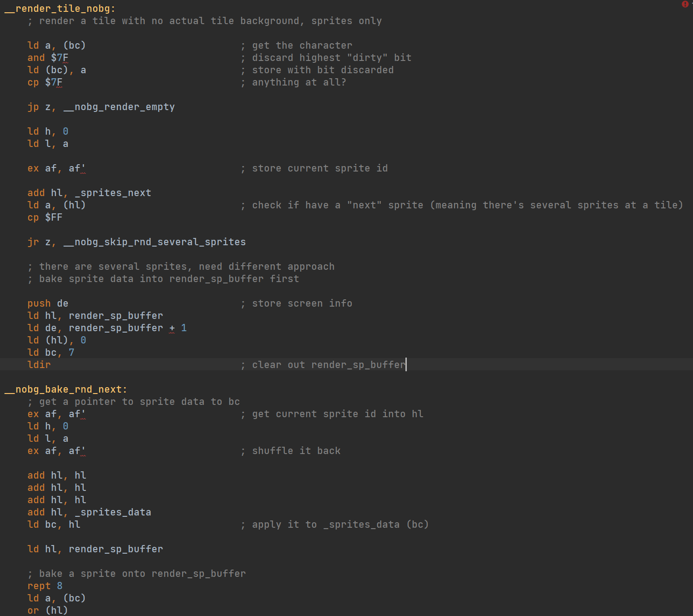Viewport: 693px width, 616px height.
Task: Click the _sprites_next symbol reference
Action: coord(113,193)
